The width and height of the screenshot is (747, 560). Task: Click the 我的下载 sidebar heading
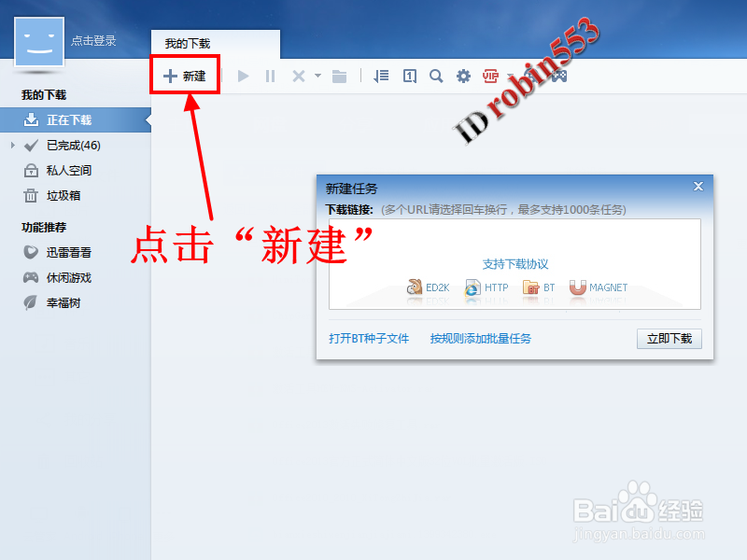[x=44, y=95]
